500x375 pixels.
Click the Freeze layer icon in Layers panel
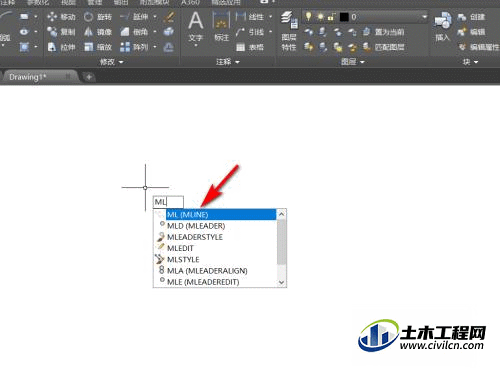pos(338,32)
